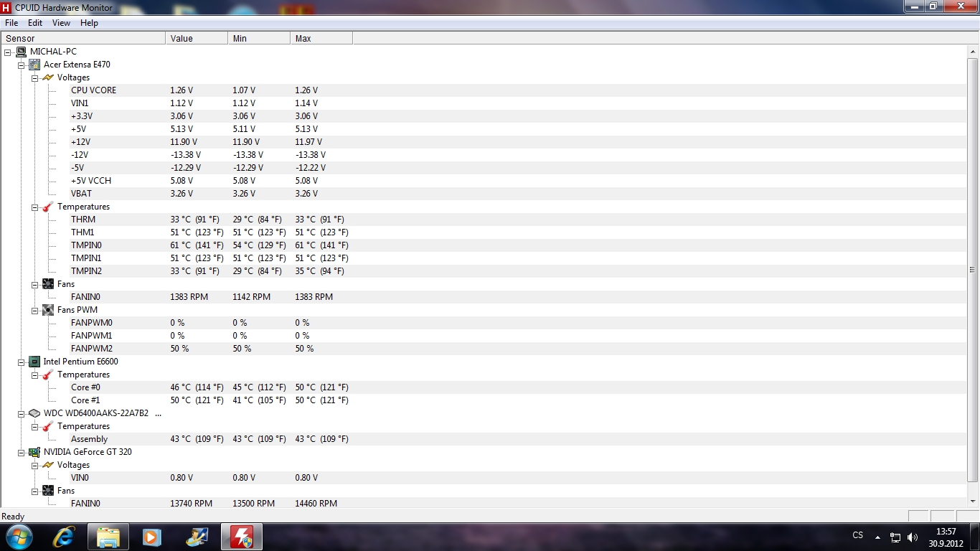Click the scrollbar down arrow
The image size is (980, 551).
point(973,501)
